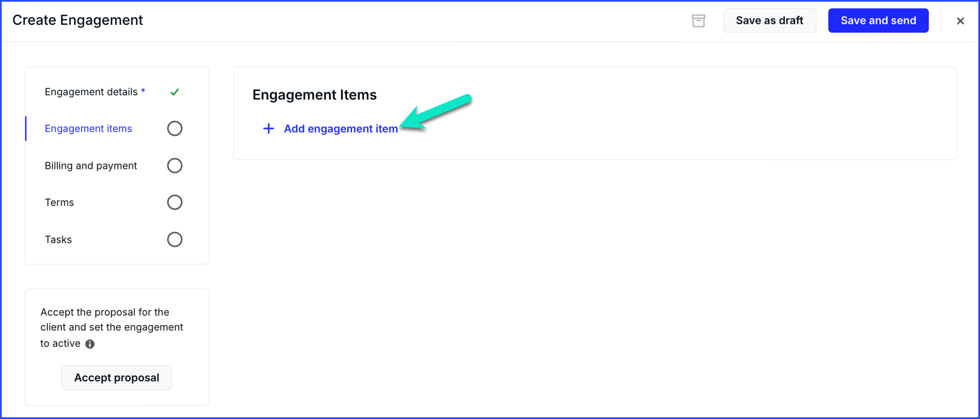Click the Create Engagement title text
Image resolution: width=980 pixels, height=419 pixels.
[x=78, y=20]
